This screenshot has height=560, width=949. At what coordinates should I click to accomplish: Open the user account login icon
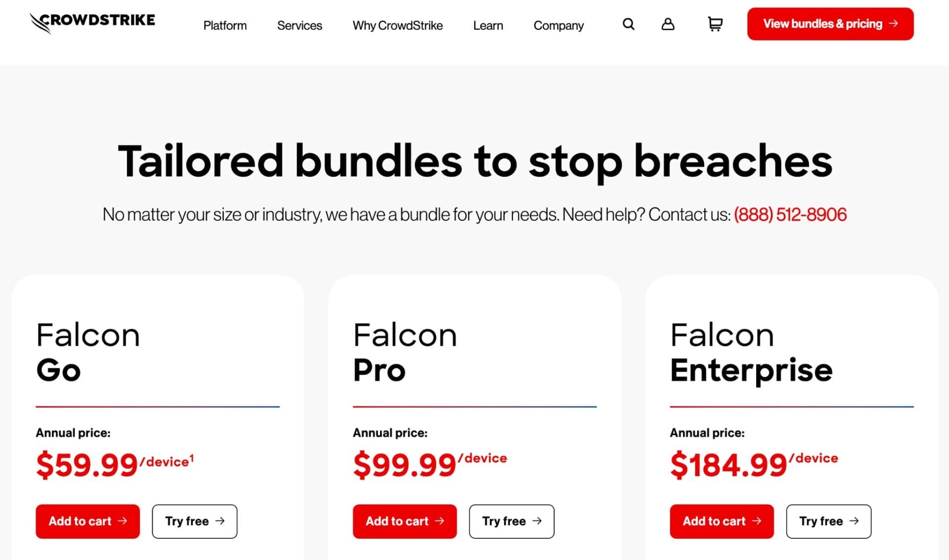(668, 24)
